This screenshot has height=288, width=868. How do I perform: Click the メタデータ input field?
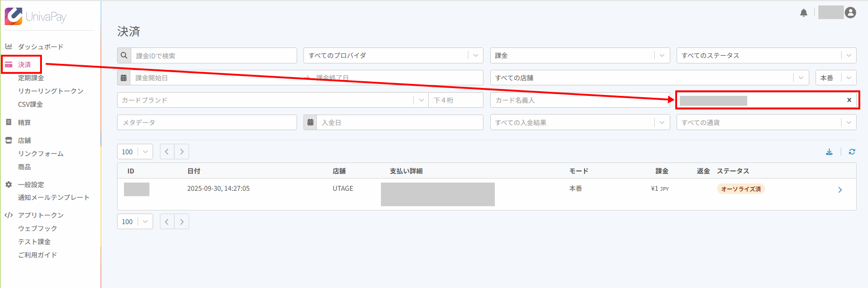pyautogui.click(x=207, y=122)
